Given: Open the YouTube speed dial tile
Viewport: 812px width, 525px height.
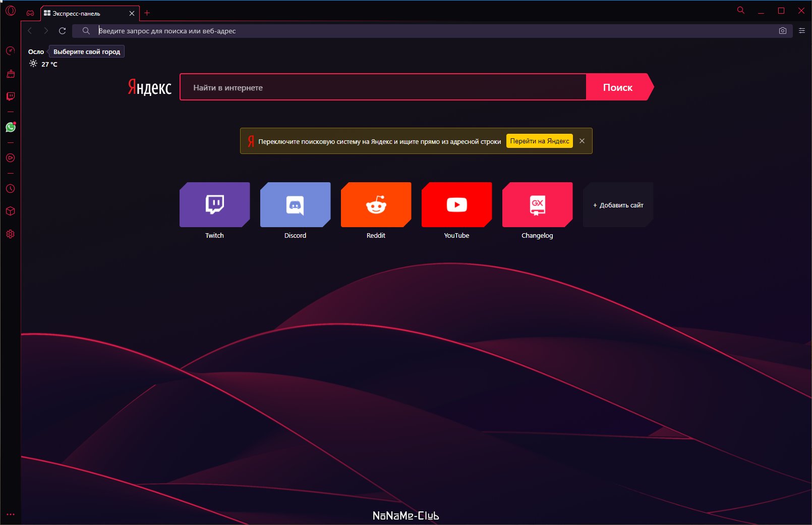Looking at the screenshot, I should [456, 204].
